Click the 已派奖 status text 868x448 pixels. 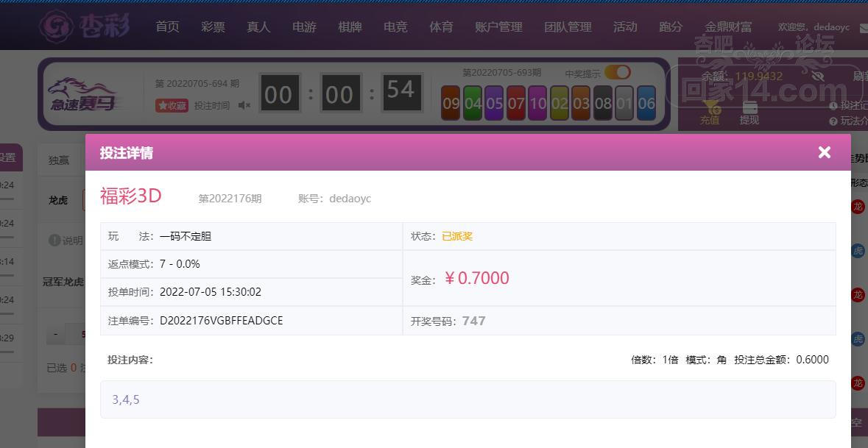457,237
